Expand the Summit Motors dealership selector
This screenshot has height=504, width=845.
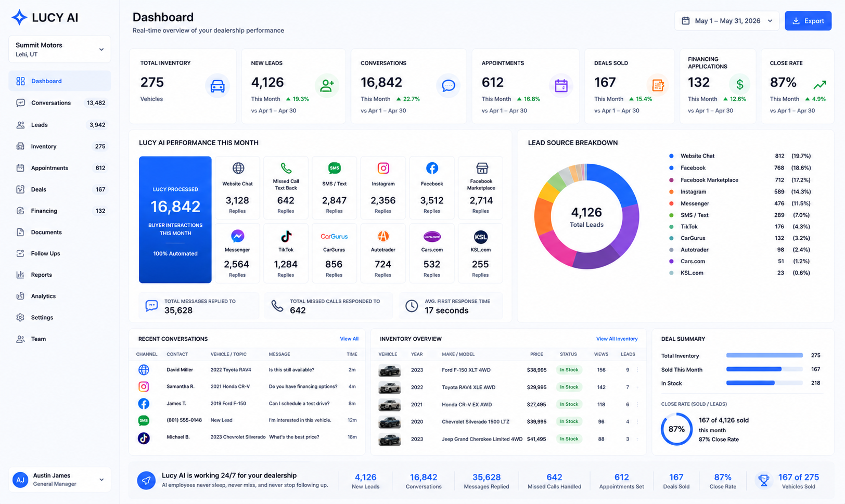60,49
